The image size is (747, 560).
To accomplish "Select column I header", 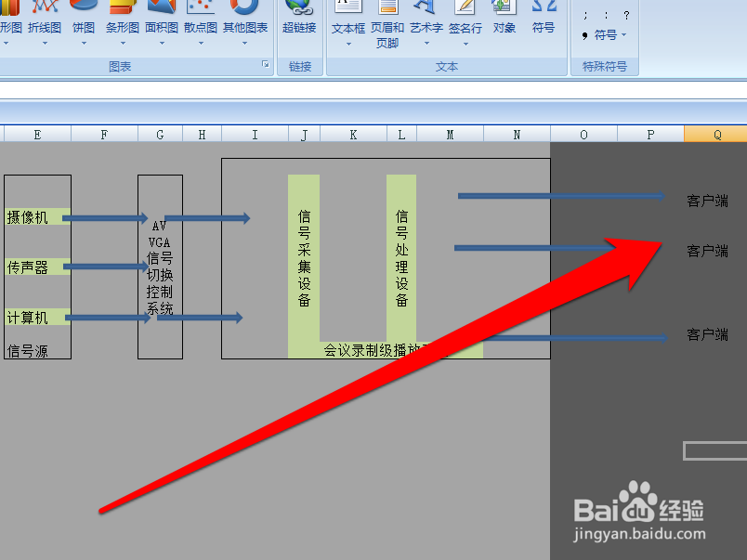I will [x=255, y=135].
